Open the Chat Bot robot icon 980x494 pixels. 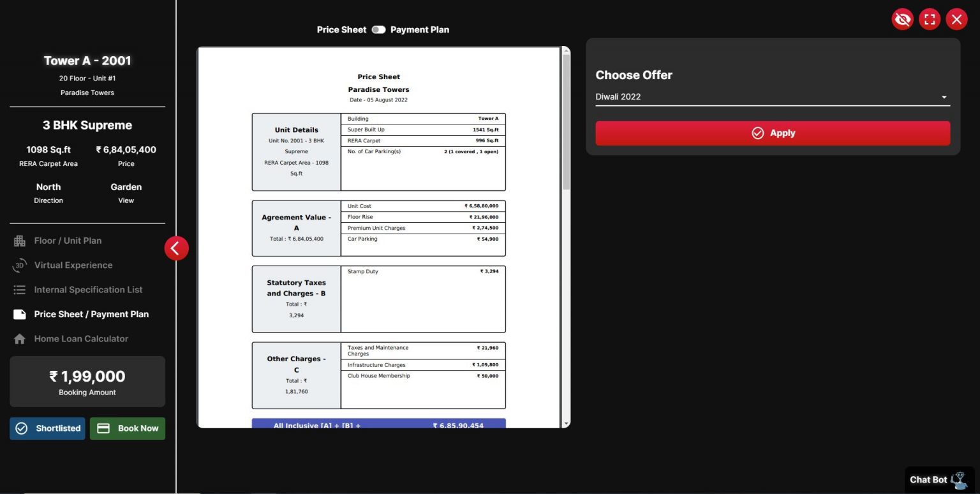click(958, 480)
